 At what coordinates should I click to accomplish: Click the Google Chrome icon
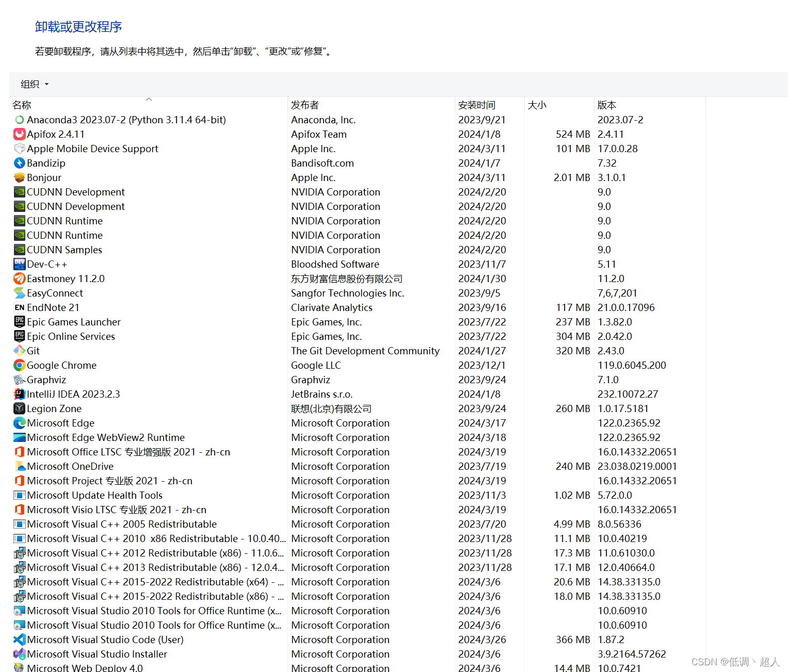pos(20,365)
